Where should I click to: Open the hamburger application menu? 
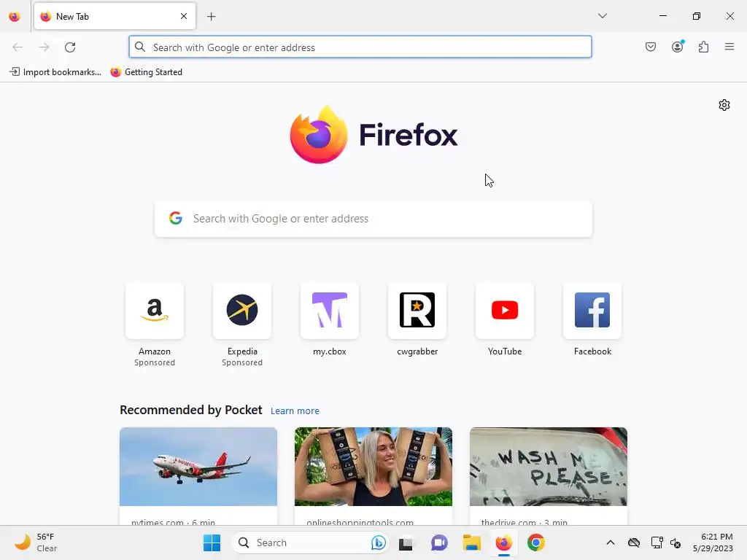coord(729,47)
